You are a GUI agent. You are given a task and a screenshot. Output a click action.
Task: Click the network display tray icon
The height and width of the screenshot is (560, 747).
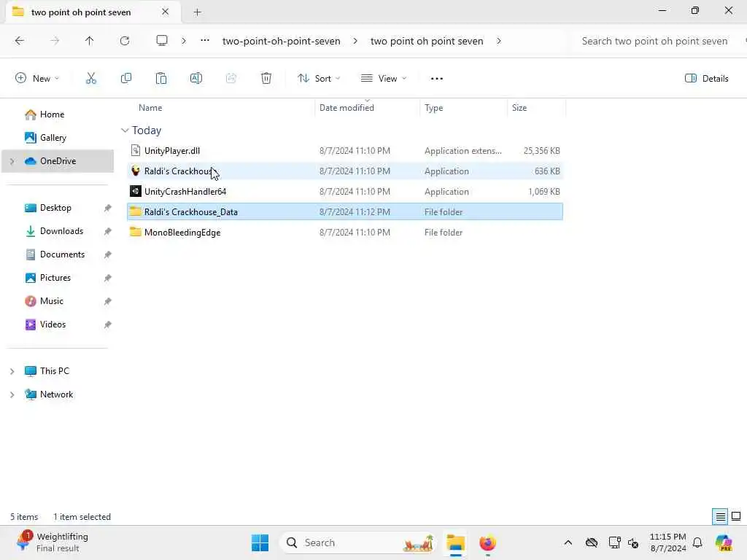614,542
